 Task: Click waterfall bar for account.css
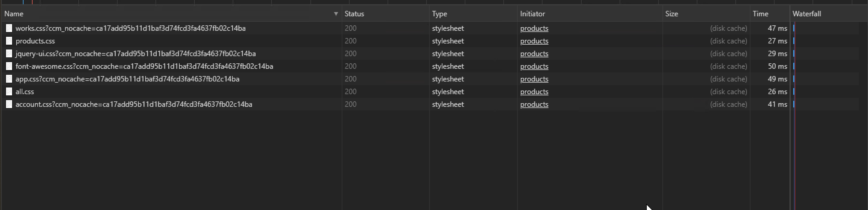tap(794, 104)
